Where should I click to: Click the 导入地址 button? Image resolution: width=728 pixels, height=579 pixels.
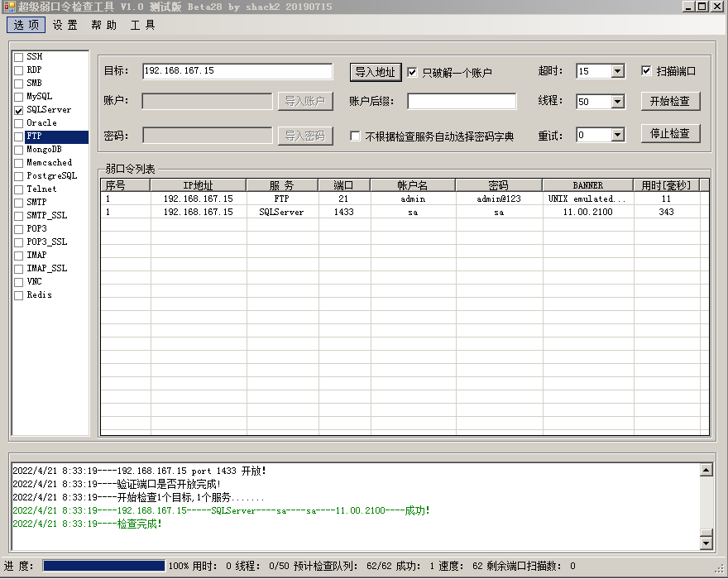tap(375, 73)
